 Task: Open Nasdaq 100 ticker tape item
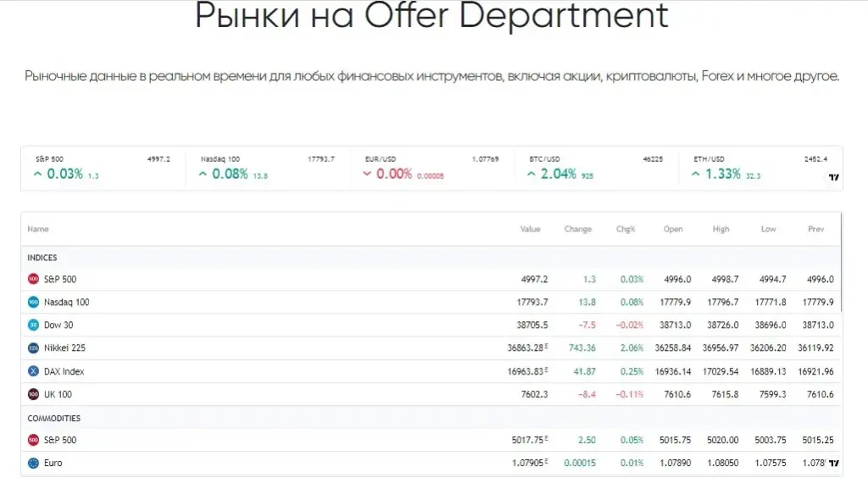click(x=268, y=168)
